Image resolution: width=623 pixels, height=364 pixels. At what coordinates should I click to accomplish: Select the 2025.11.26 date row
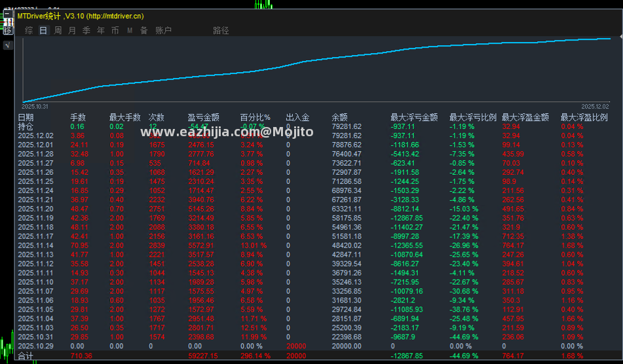coord(35,172)
